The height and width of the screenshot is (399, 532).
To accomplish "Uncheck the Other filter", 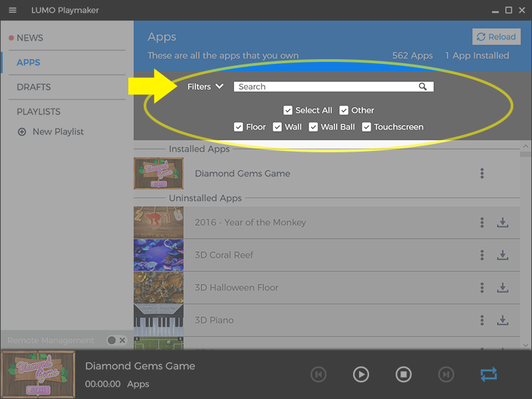I will tap(344, 110).
